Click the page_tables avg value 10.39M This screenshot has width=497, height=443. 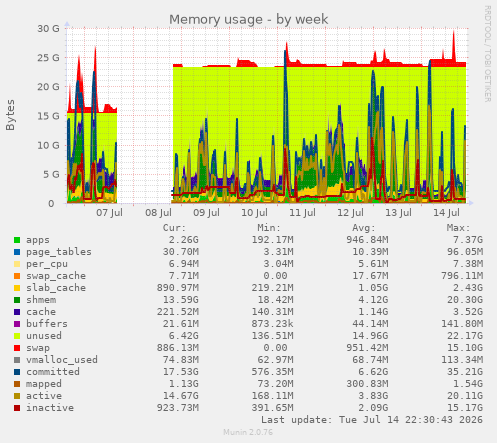click(x=370, y=252)
